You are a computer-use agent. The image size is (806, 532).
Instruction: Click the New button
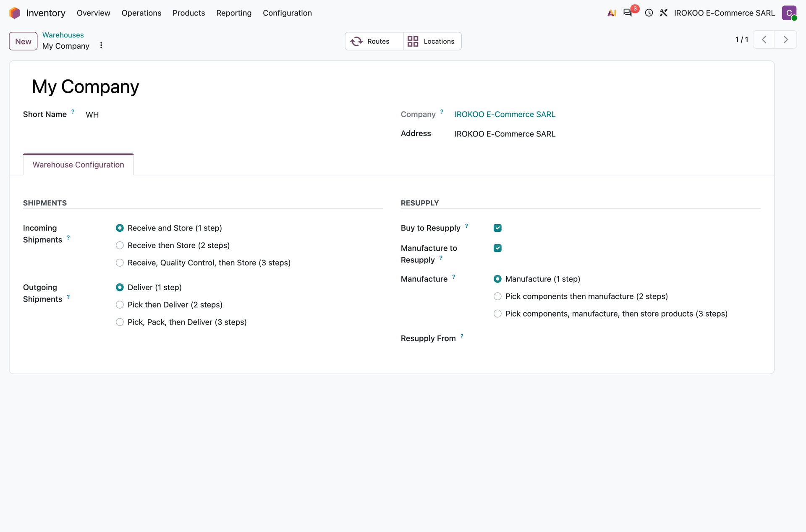pyautogui.click(x=23, y=41)
